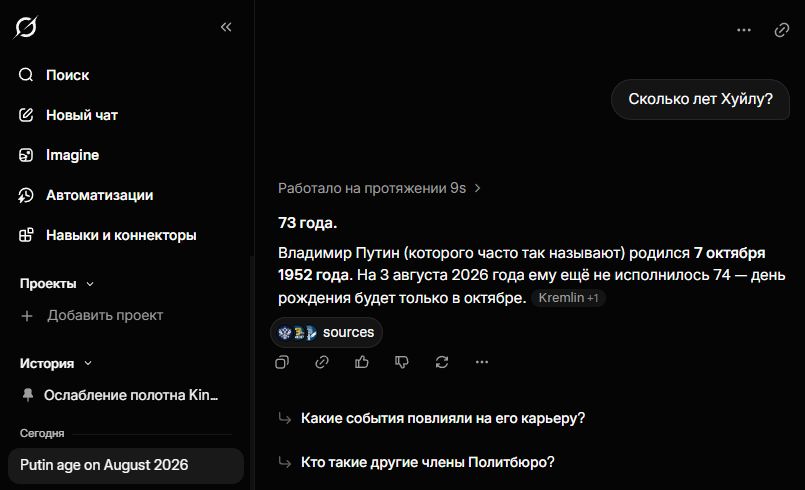Open the three-dot menu at top right

(743, 30)
